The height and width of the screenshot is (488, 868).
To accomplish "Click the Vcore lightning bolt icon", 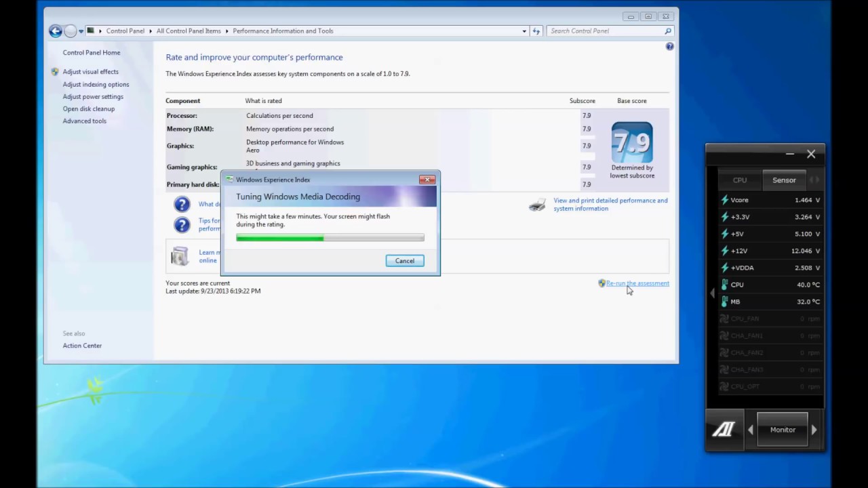I will tap(724, 200).
